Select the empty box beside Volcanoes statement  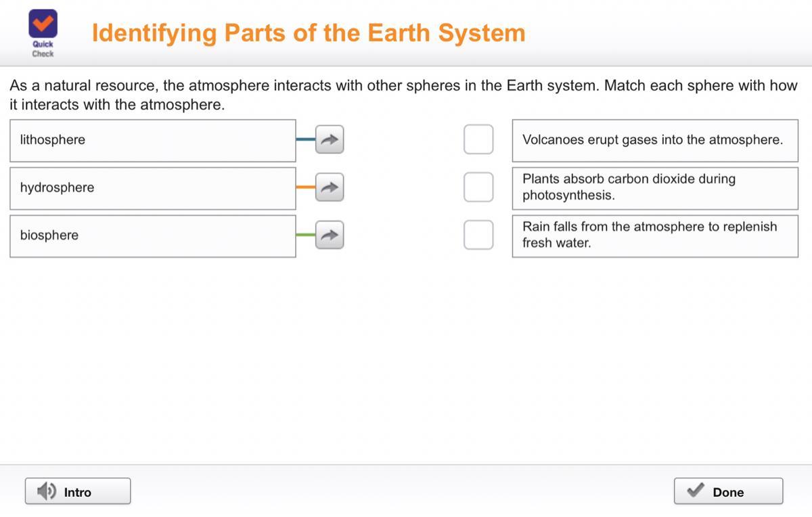coord(478,139)
